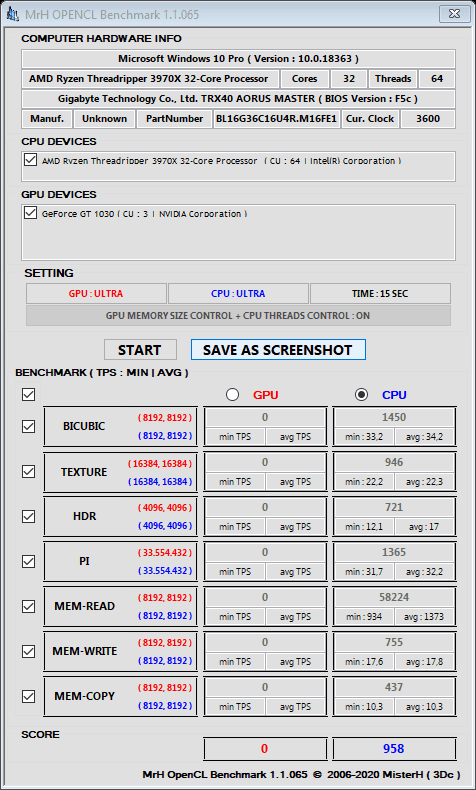The image size is (476, 790).
Task: Change the CPU : ULTRA setting
Action: click(x=238, y=293)
